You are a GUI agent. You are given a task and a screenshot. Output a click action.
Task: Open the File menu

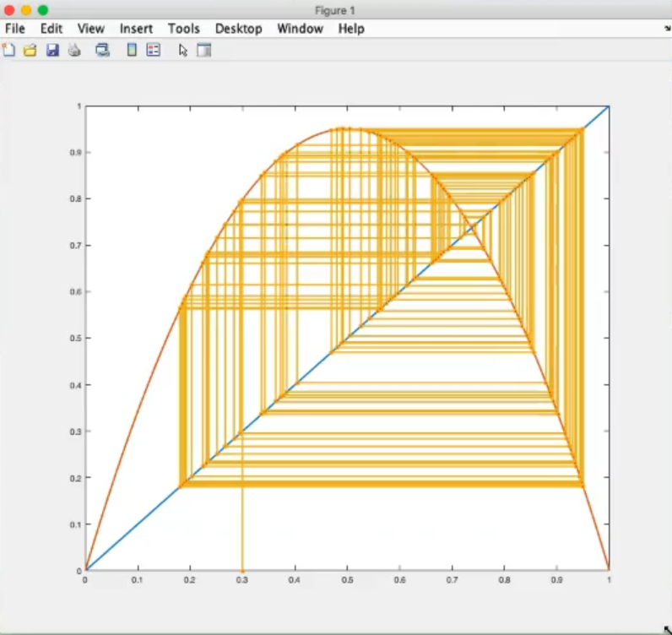pyautogui.click(x=15, y=29)
